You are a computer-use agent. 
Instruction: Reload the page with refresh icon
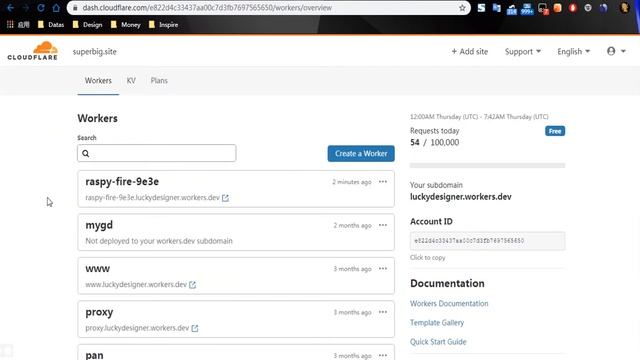coord(41,8)
